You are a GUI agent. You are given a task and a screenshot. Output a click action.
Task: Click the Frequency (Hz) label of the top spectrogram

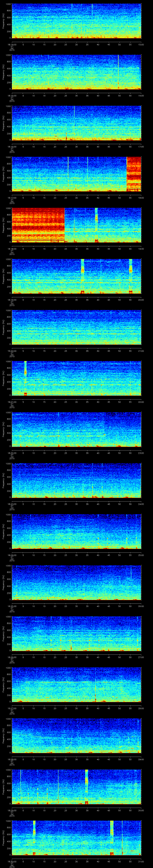[3, 21]
